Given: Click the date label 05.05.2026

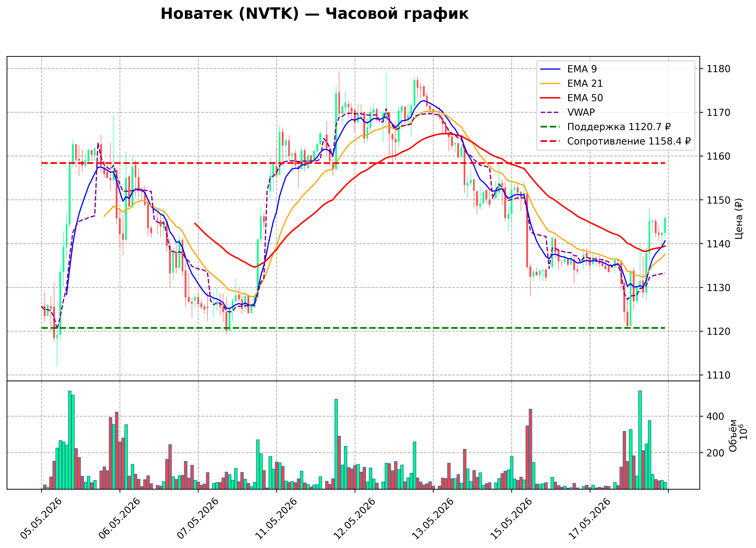Looking at the screenshot, I should tap(41, 518).
